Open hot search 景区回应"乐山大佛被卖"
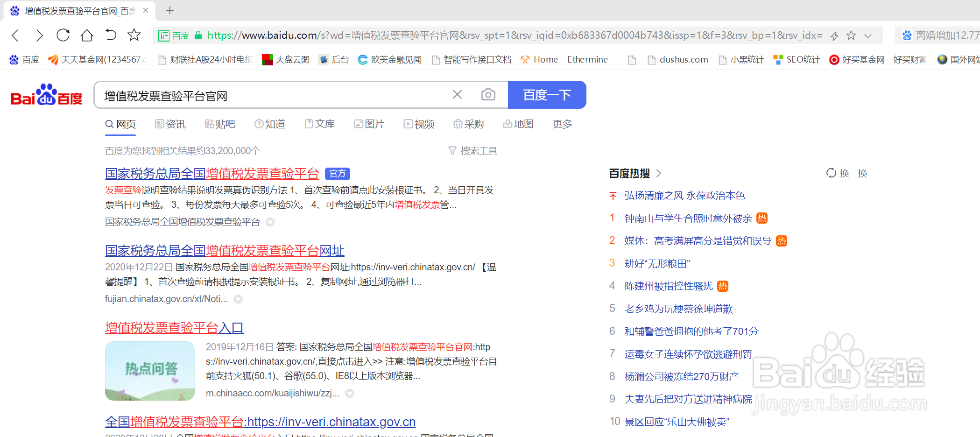 coord(677,422)
